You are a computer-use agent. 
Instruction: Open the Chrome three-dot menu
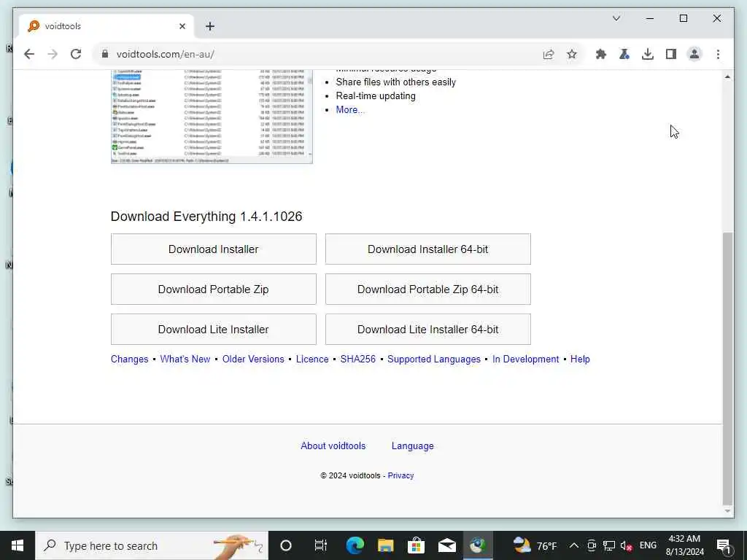click(718, 54)
